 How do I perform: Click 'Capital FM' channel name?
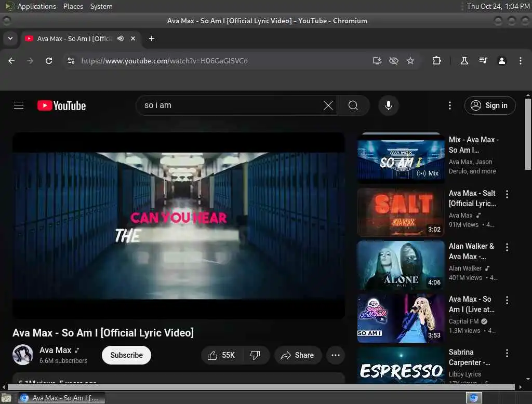(463, 321)
